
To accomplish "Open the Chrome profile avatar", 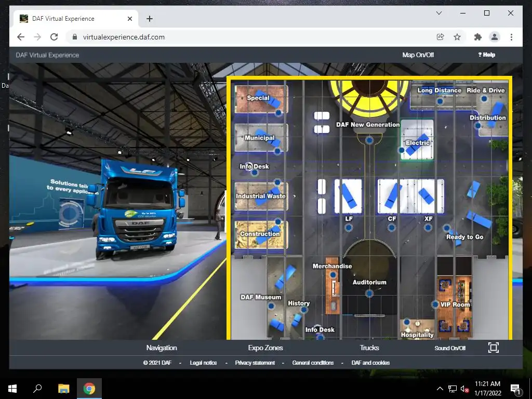I will click(495, 37).
